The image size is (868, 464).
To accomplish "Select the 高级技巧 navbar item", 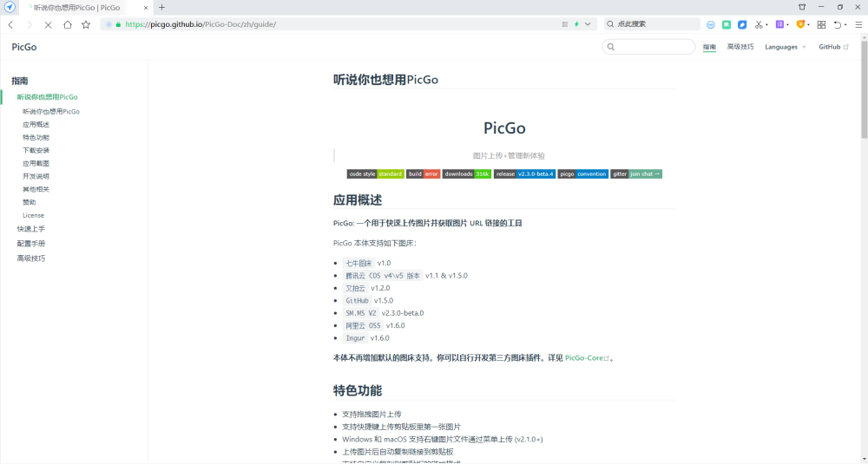I will (740, 47).
